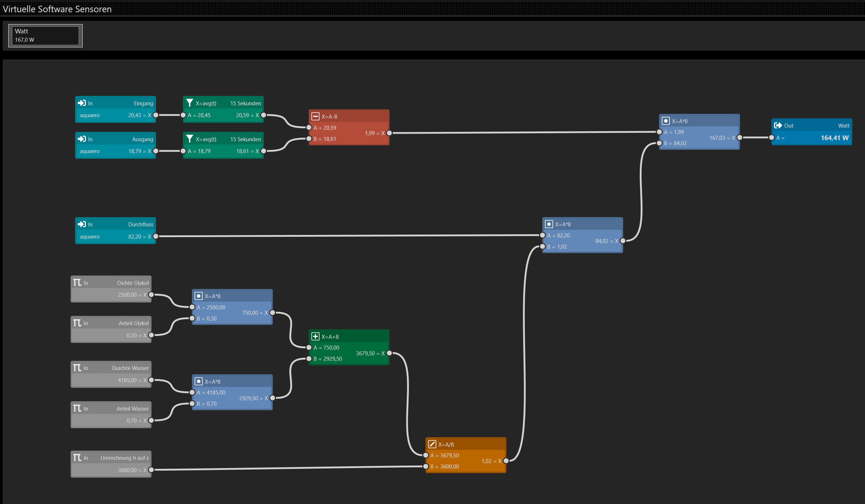865x504 pixels.
Task: Click the minus icon on X=A-B node
Action: [315, 116]
